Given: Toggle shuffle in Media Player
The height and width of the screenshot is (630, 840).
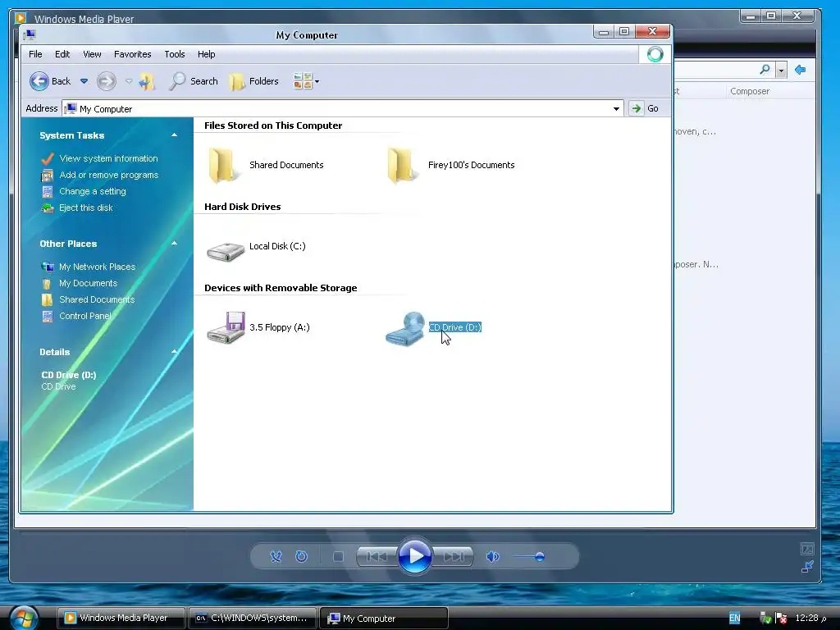Looking at the screenshot, I should click(x=276, y=557).
